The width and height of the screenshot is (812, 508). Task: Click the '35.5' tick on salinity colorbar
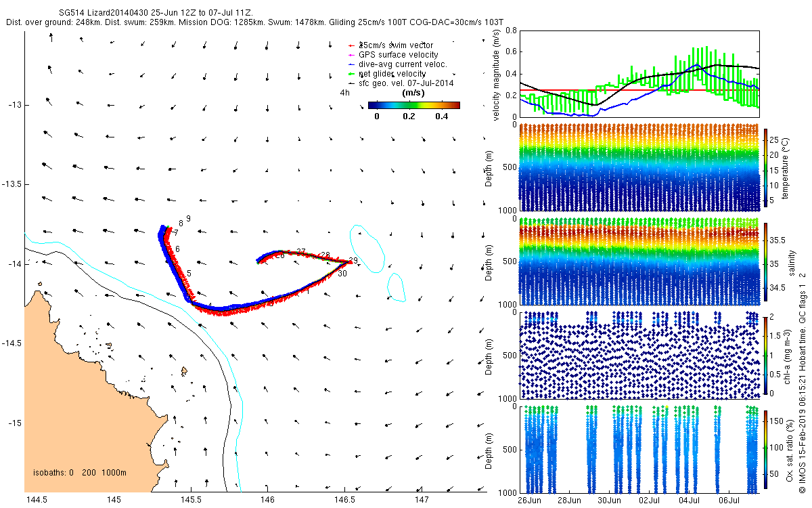pos(778,240)
